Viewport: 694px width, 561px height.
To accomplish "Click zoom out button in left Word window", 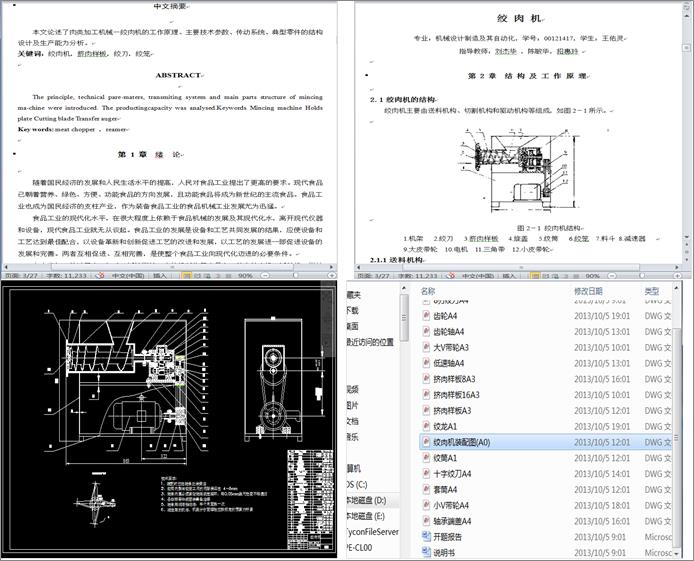I will [x=265, y=275].
